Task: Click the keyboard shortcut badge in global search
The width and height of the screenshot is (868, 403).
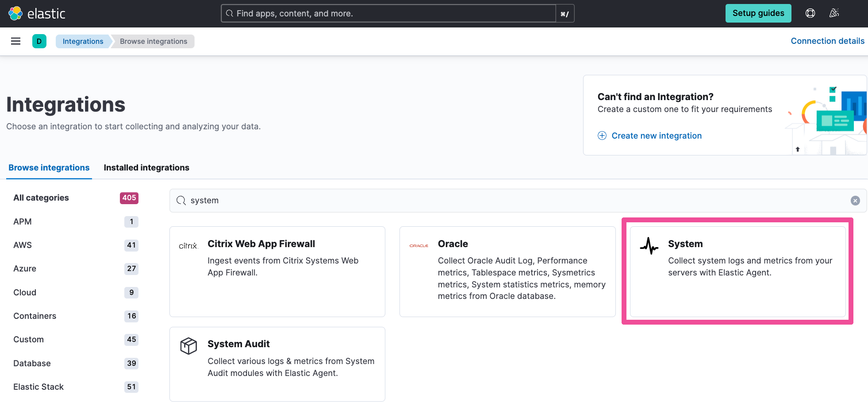Action: click(x=565, y=14)
